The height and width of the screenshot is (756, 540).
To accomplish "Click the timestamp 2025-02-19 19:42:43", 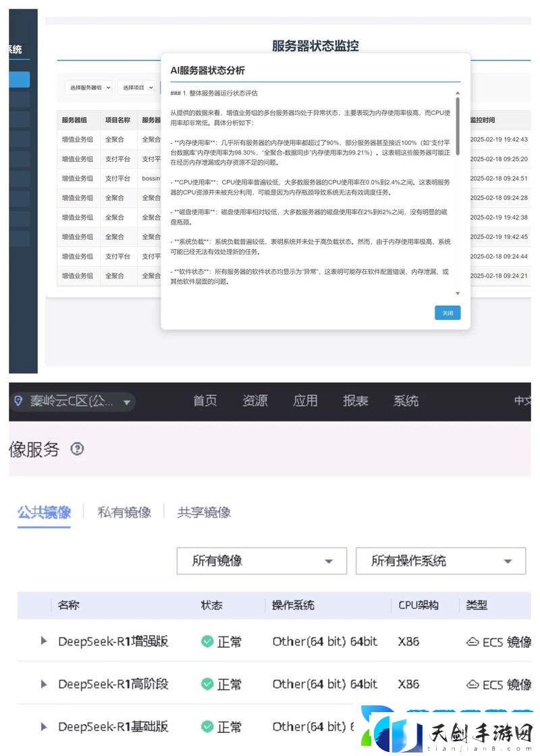I will [499, 139].
